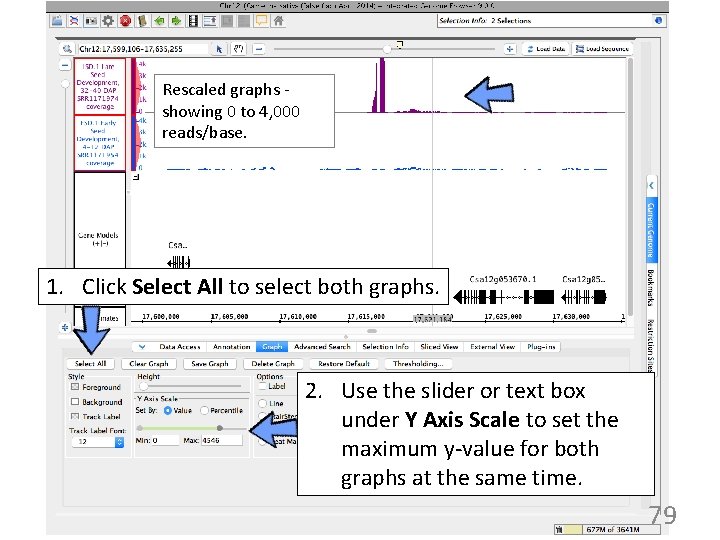720x540 pixels.
Task: Select the hand grab scroll tool
Action: click(238, 49)
